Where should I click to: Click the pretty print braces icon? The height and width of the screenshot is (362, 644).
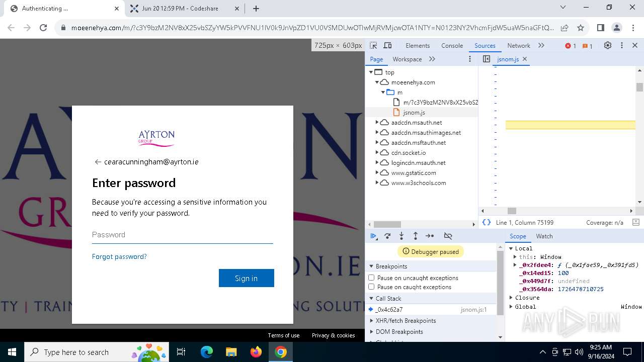pyautogui.click(x=487, y=222)
